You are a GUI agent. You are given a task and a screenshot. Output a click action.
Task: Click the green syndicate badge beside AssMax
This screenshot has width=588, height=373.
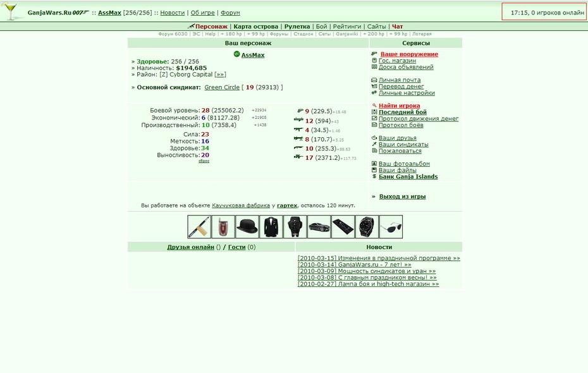click(236, 54)
